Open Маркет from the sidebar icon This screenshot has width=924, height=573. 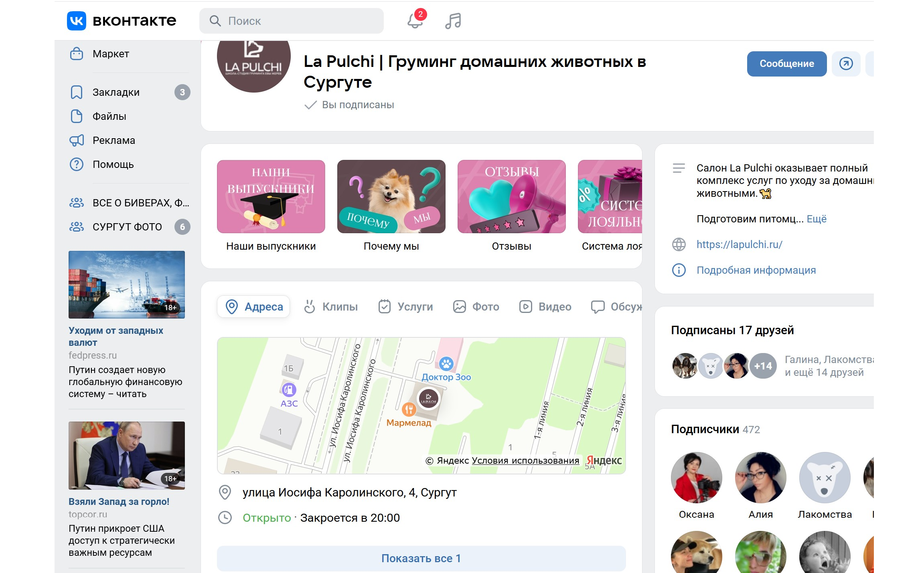[77, 53]
